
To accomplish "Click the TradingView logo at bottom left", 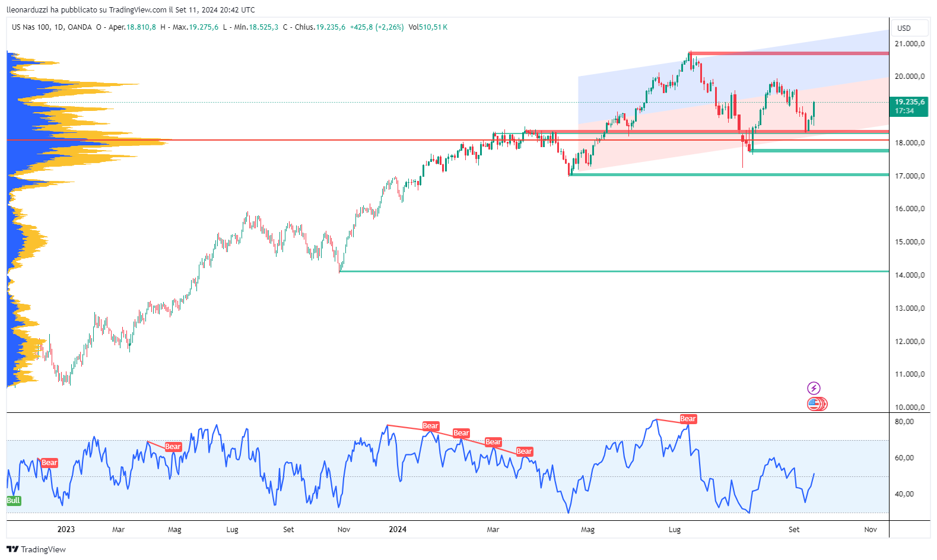I will click(36, 549).
